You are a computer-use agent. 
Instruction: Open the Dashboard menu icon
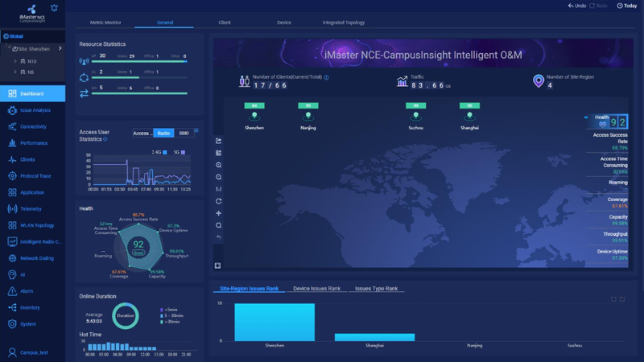point(12,93)
